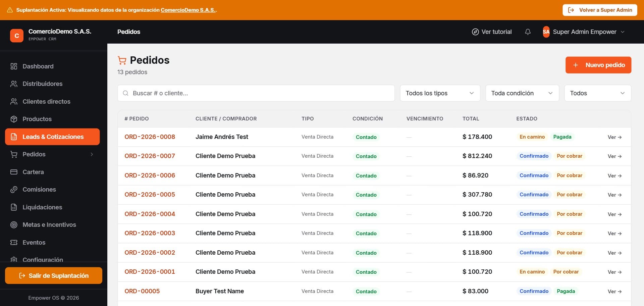Click the ComercioDemo orange logo icon
This screenshot has width=644, height=306.
pos(17,36)
